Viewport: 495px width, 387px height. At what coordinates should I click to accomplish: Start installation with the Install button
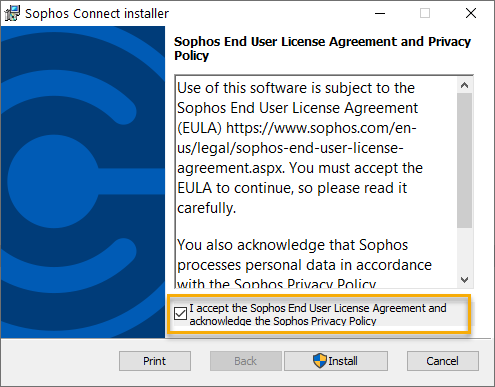pos(336,361)
